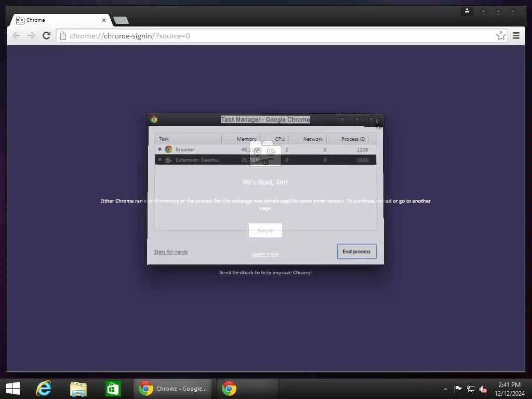Screen dimensions: 532x399
Task: Sort Task Manager by Network column
Action: point(308,139)
